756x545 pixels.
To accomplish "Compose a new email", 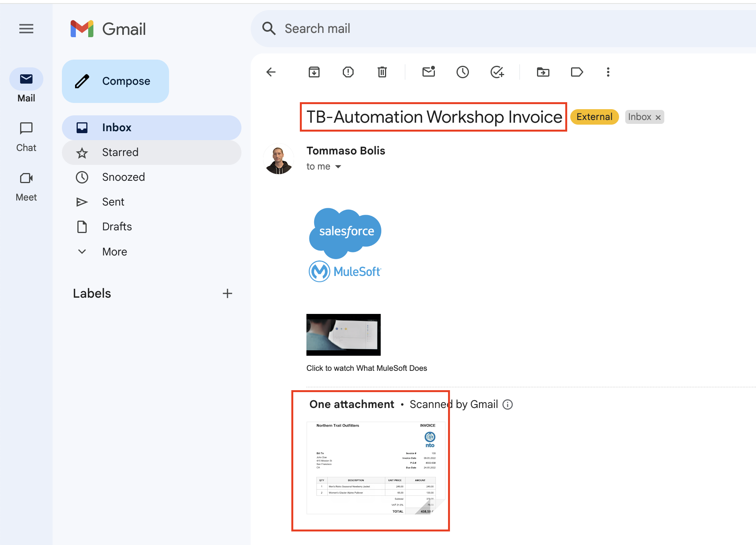I will (115, 81).
